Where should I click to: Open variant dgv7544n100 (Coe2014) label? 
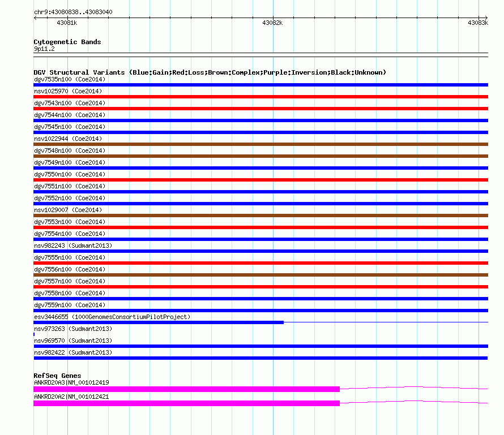coord(70,115)
